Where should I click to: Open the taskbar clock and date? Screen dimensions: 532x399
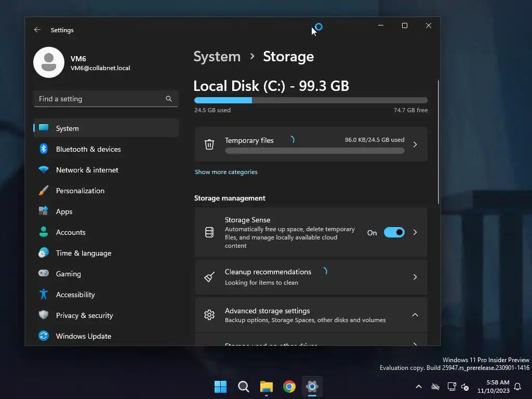point(494,387)
